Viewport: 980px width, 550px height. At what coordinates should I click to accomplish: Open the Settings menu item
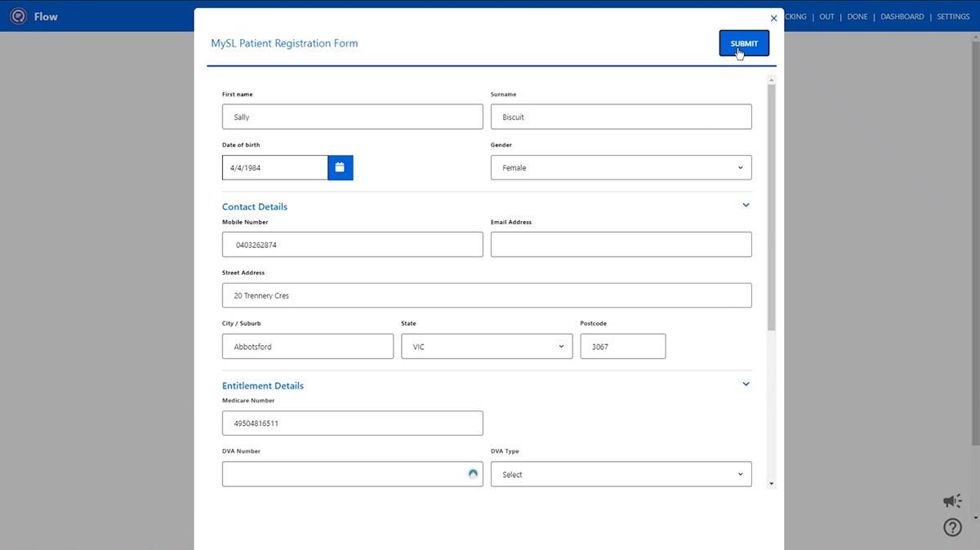tap(953, 16)
